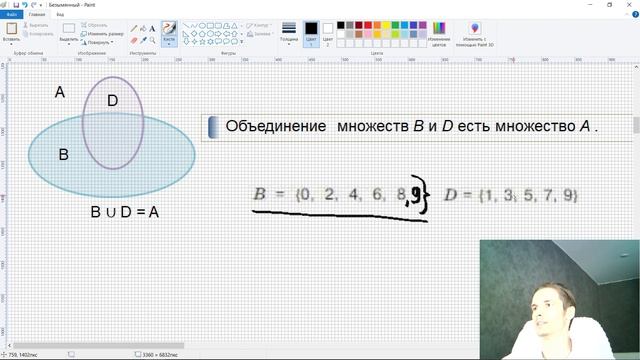Click the Copy (Копировать) command
Viewport: 640px width, 360px height.
pos(38,34)
